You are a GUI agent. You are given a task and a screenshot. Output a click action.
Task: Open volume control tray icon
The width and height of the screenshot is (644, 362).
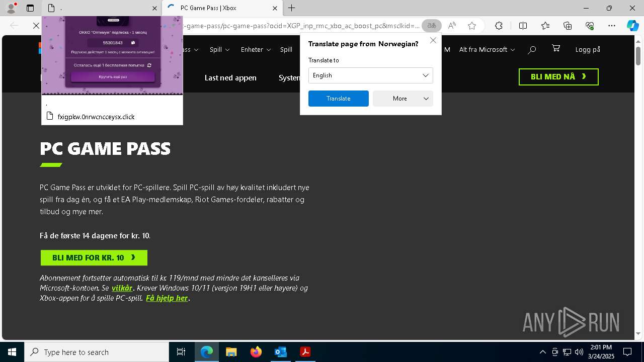pyautogui.click(x=579, y=352)
